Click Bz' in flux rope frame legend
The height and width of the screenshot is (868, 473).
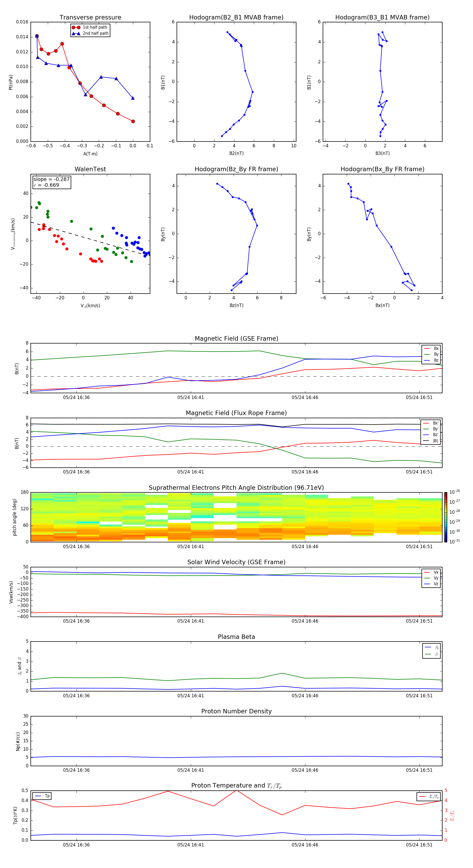[436, 435]
